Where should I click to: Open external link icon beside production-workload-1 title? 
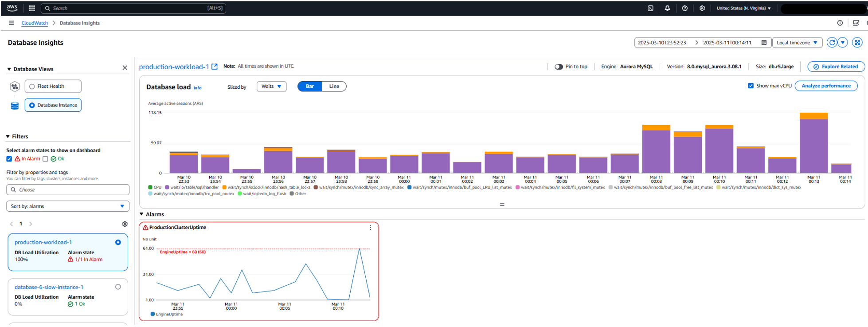215,67
